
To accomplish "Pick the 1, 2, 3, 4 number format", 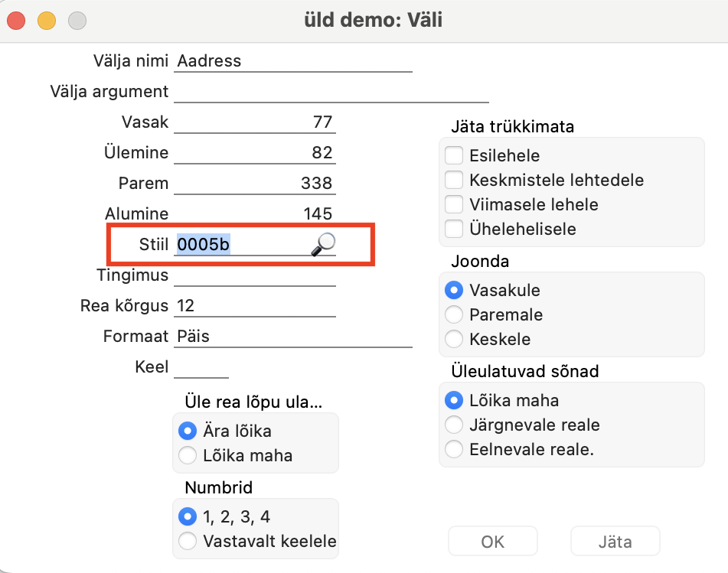I will [188, 517].
